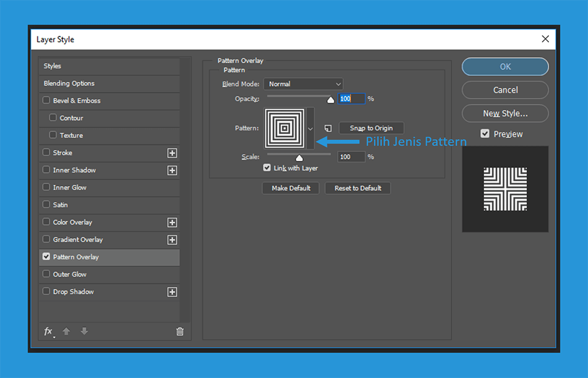Uncheck the Link with Layer checkbox
Viewport: 588px width, 378px height.
(267, 168)
